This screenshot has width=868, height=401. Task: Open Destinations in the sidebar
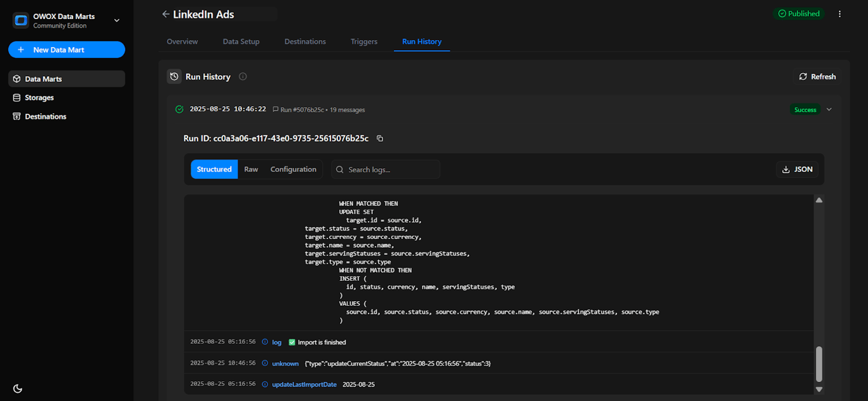tap(67, 116)
